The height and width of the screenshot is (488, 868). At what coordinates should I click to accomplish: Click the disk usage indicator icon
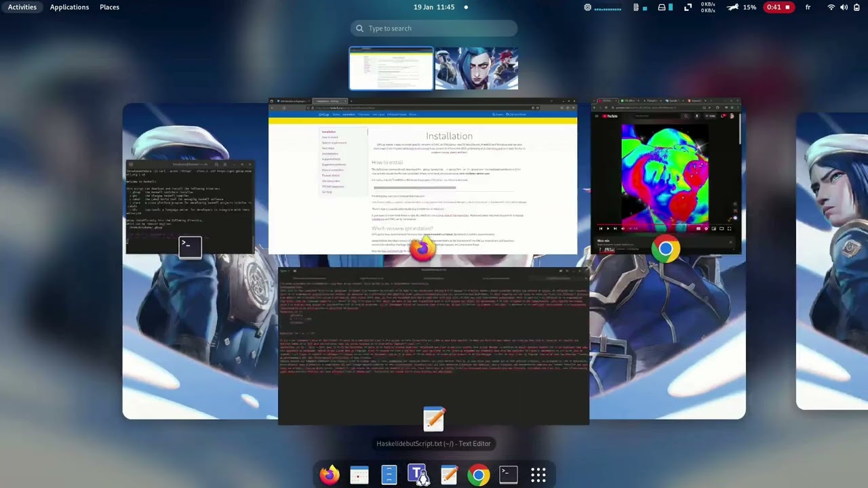(662, 7)
